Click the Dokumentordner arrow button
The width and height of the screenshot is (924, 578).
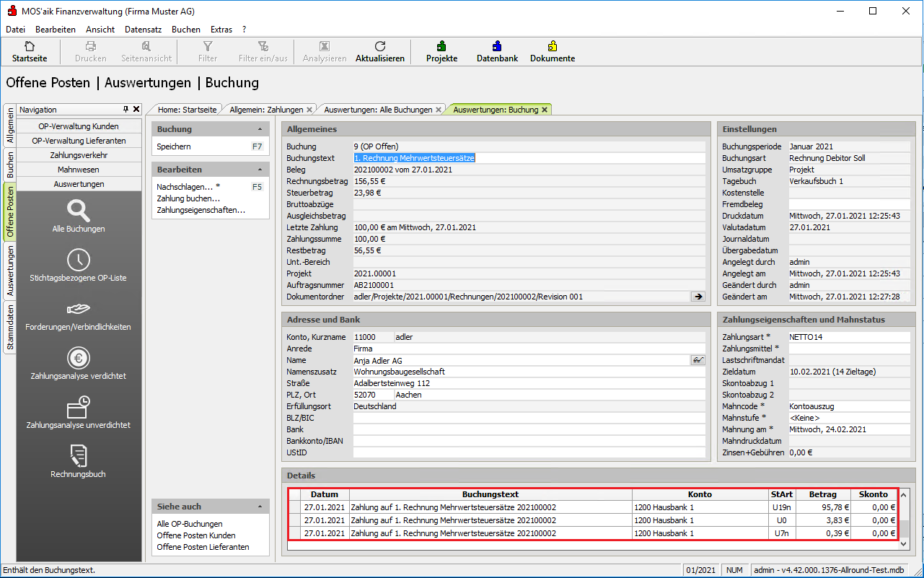click(698, 297)
